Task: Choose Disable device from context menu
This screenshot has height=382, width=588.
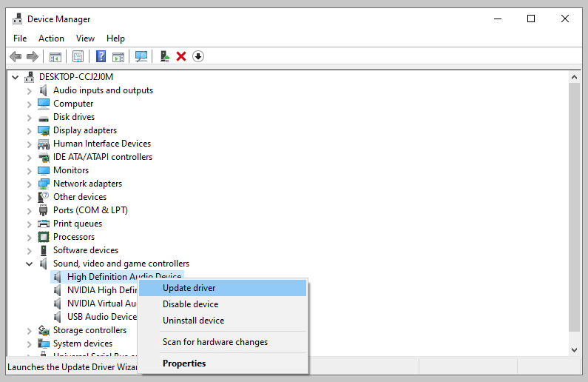Action: click(223, 304)
